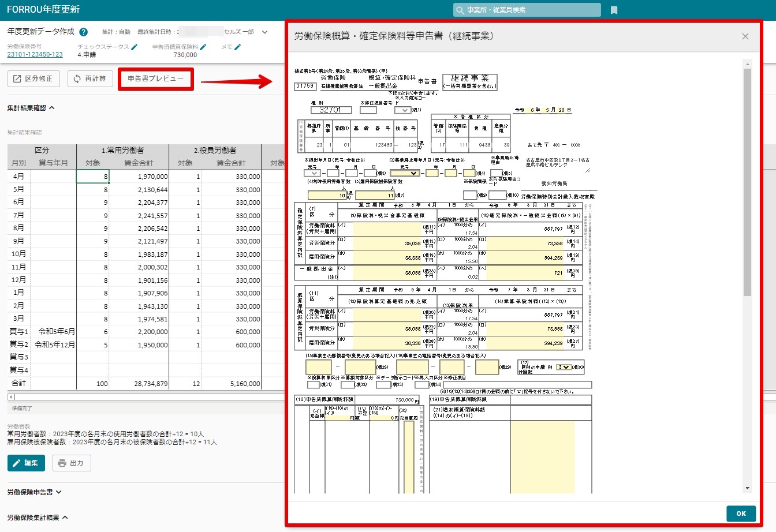
Task: Select the 2,130,644 wage cell
Action: pos(139,190)
